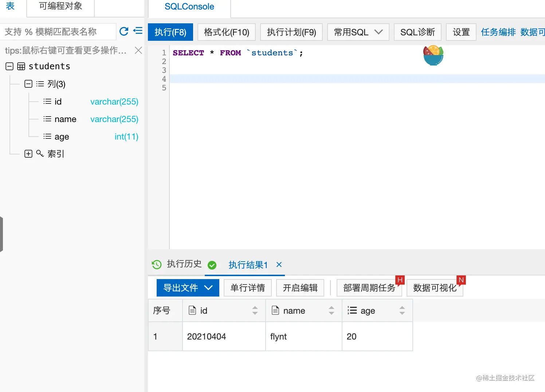Open the 设置 settings button

[x=461, y=32]
